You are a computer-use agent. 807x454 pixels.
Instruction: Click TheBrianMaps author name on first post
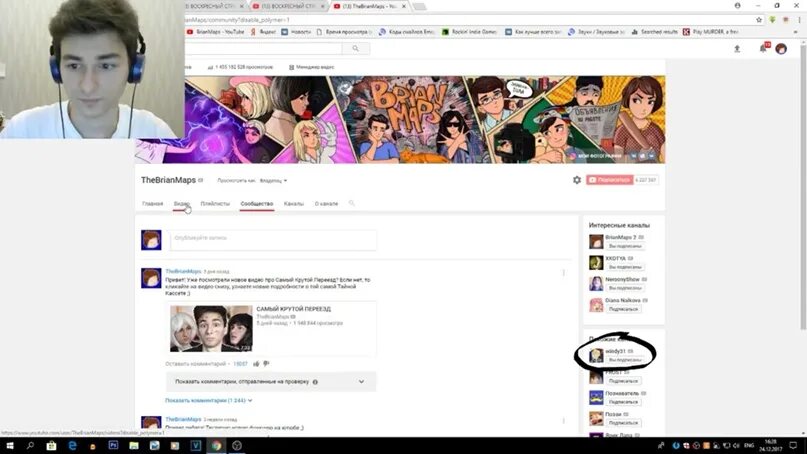point(183,271)
